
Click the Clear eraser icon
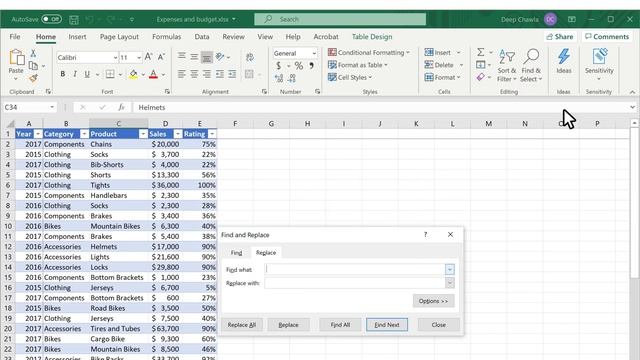pos(481,77)
